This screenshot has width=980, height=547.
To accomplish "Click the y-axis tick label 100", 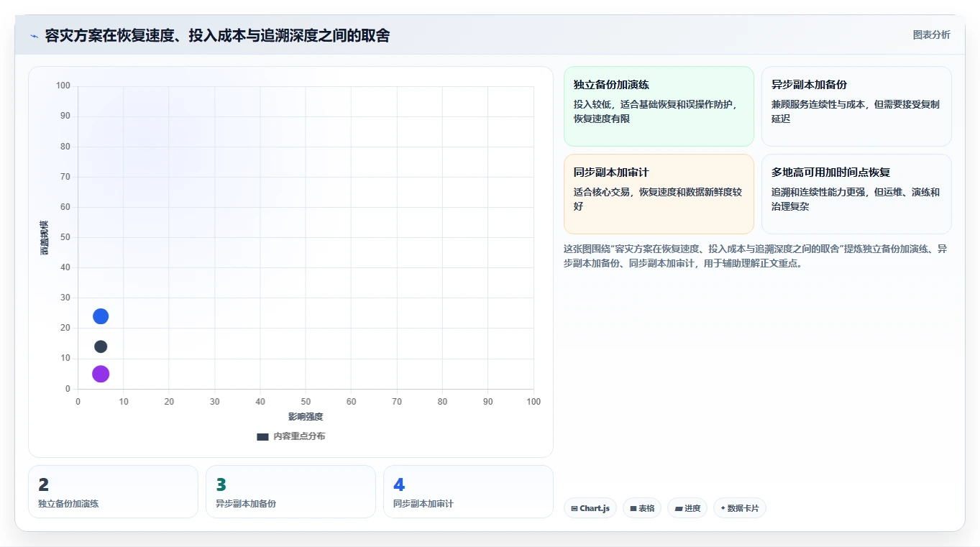I will click(63, 86).
